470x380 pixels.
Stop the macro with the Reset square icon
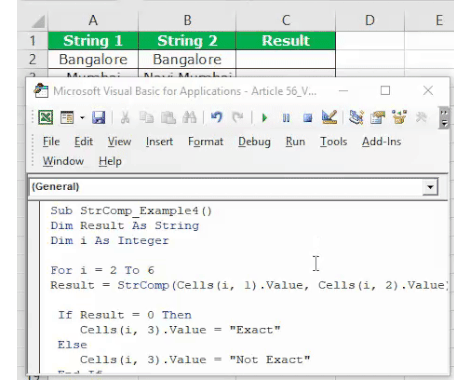[308, 118]
